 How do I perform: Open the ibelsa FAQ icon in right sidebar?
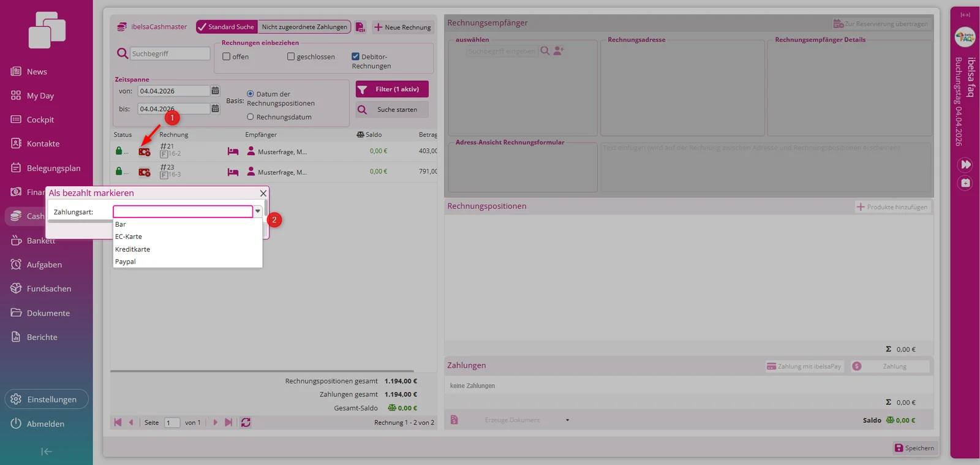pyautogui.click(x=965, y=37)
